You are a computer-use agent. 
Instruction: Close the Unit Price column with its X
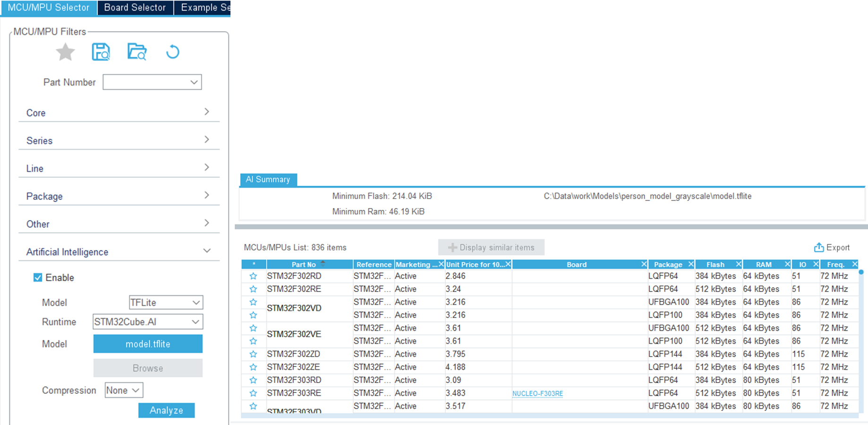click(x=508, y=264)
